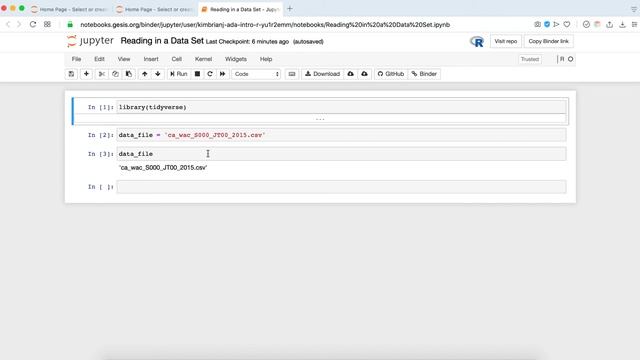Image resolution: width=640 pixels, height=360 pixels.
Task: Open the Help menu
Action: coord(266,59)
